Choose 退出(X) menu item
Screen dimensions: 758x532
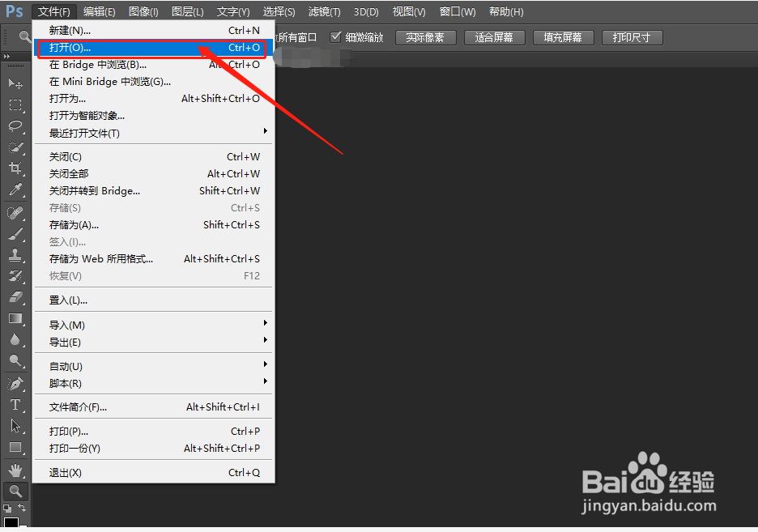pyautogui.click(x=153, y=473)
